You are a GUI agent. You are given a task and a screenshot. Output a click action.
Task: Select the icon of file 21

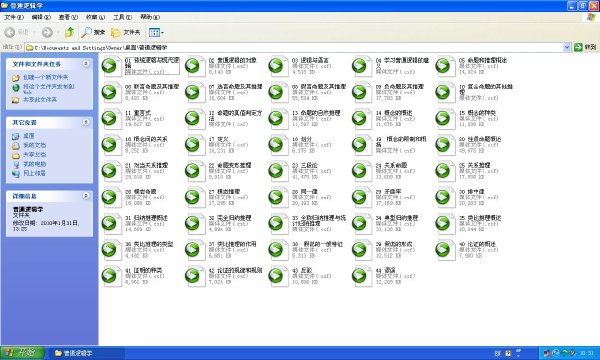[x=111, y=171]
